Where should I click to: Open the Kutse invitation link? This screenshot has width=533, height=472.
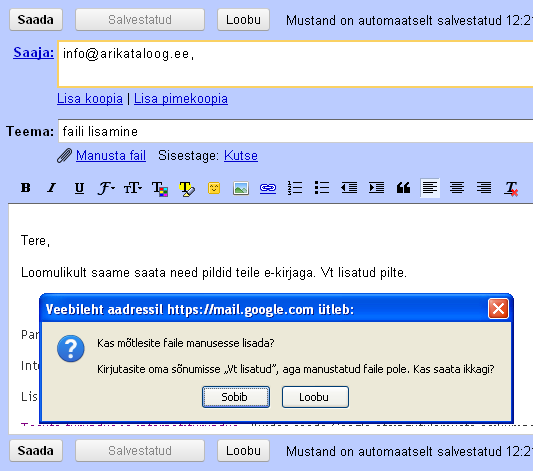pos(241,156)
